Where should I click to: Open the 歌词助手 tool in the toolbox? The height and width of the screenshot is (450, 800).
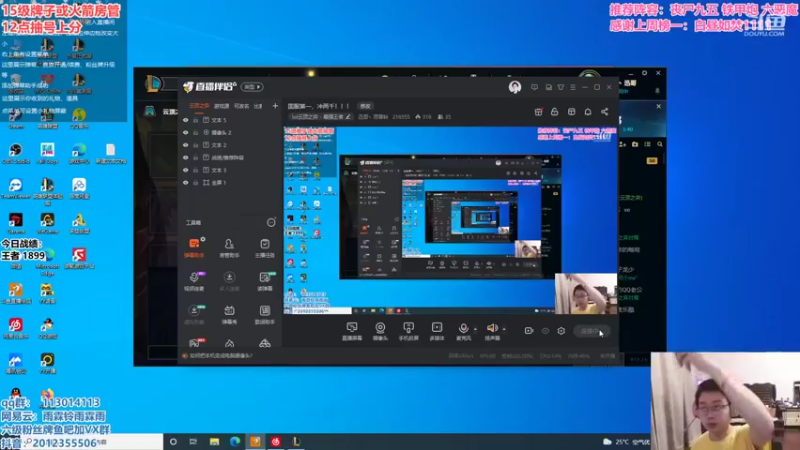(x=264, y=315)
